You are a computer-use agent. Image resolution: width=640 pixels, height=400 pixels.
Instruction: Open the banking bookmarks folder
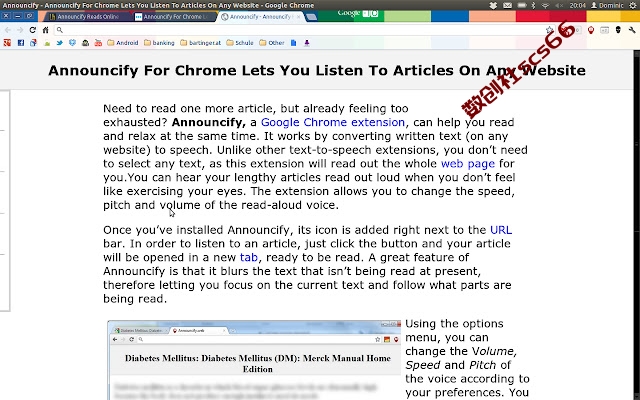pyautogui.click(x=159, y=42)
